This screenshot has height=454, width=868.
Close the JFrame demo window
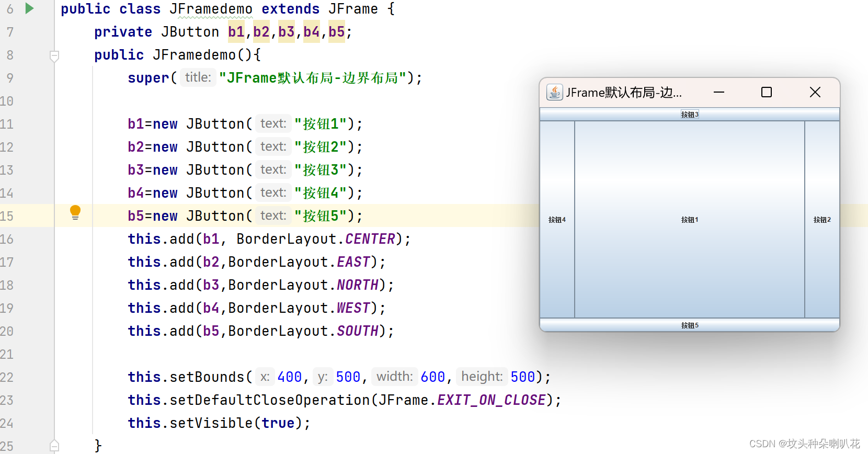(x=815, y=92)
